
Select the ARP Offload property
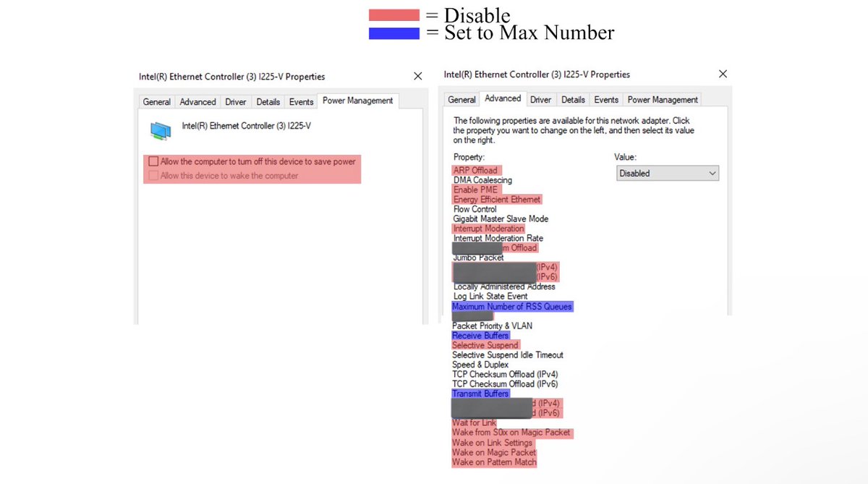[x=475, y=171]
